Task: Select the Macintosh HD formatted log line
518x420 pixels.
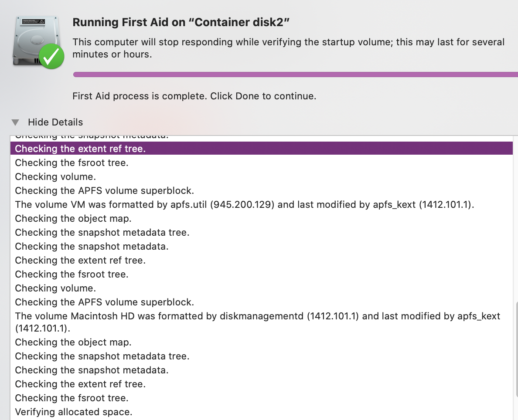Action: 258,322
